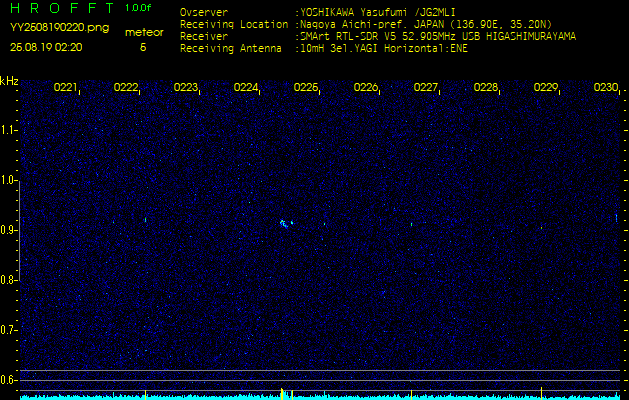The image size is (629, 400).
Task: Select the version number 1.00f
Action: pyautogui.click(x=138, y=8)
